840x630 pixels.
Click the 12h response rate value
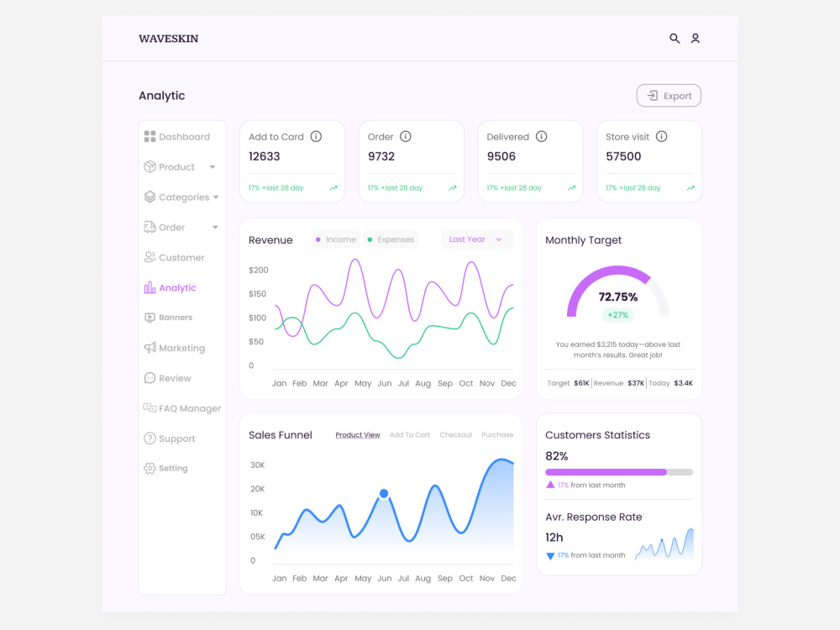point(554,538)
